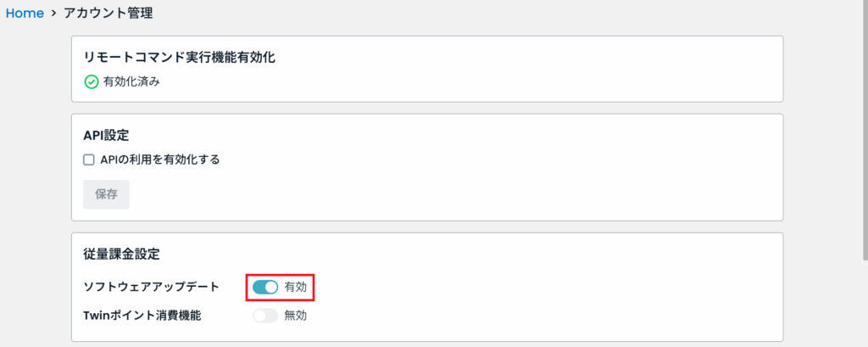Click the 有効 label beside the toggle
This screenshot has height=347, width=868.
click(x=296, y=288)
